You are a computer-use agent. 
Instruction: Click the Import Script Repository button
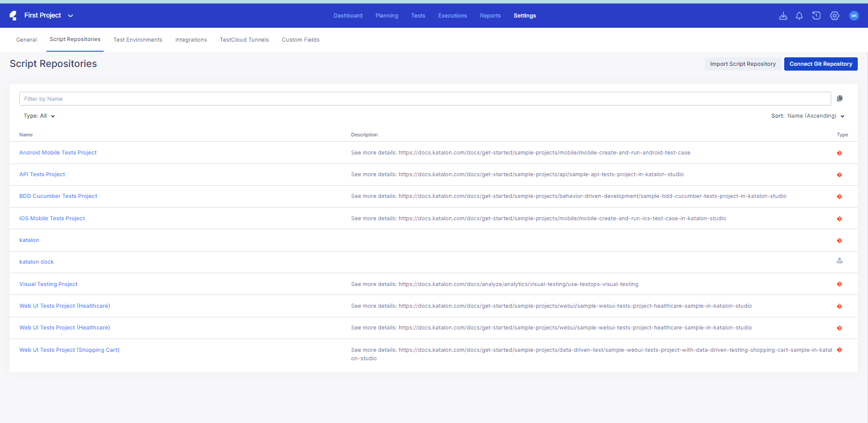743,64
